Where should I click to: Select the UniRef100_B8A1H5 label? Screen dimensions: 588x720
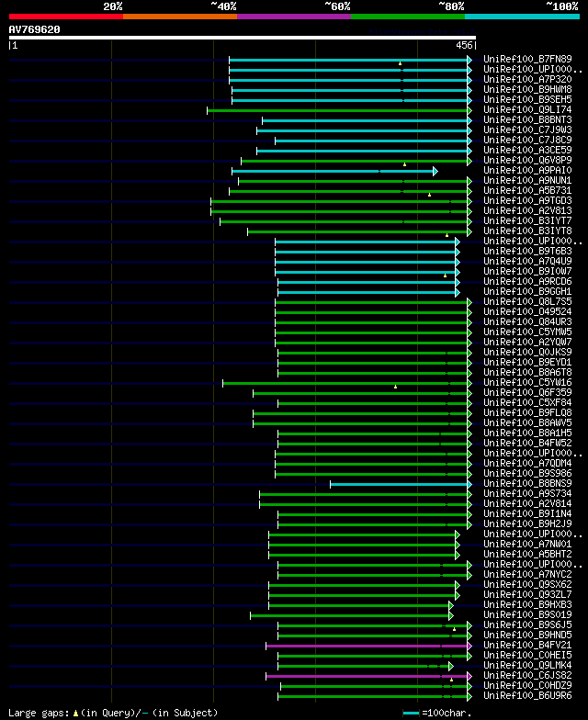pos(527,433)
